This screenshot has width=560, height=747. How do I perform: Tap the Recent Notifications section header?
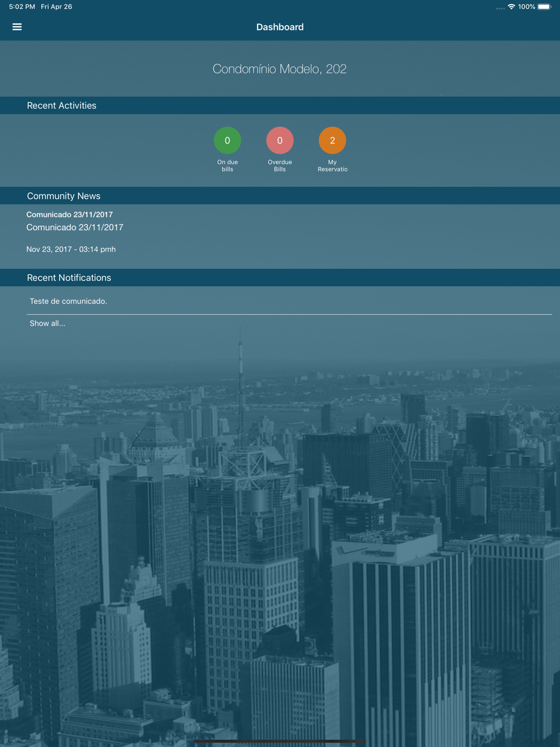(280, 278)
